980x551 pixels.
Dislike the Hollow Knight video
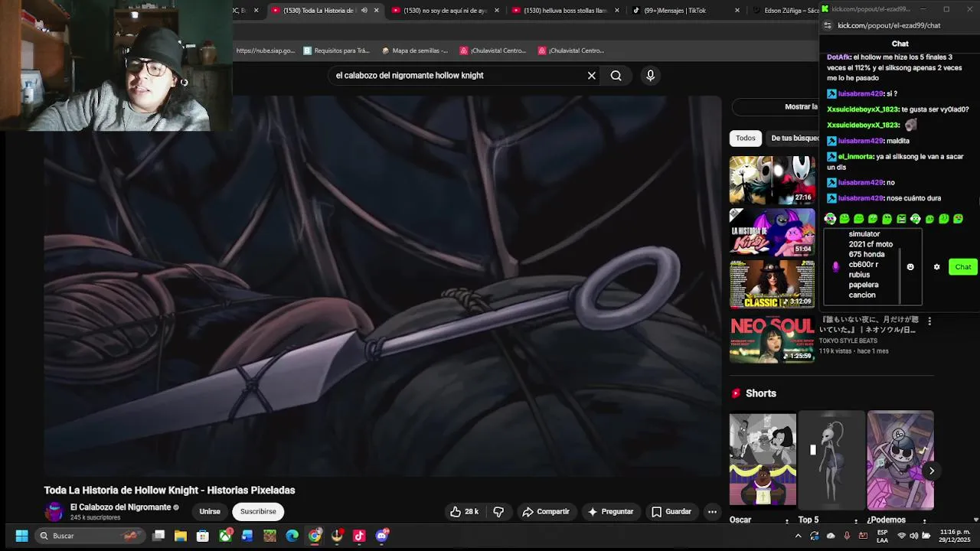click(498, 512)
